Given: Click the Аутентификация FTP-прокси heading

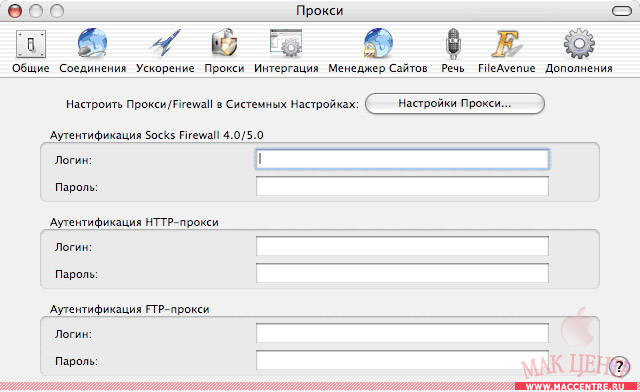Looking at the screenshot, I should 130,309.
